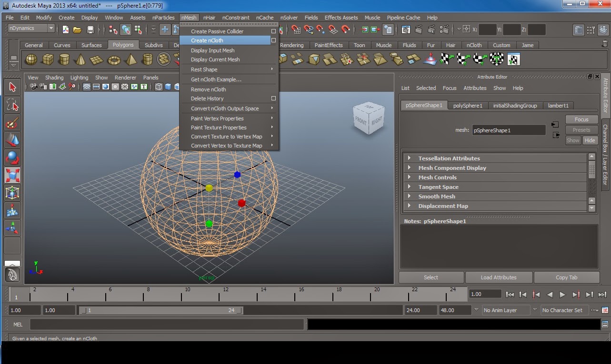Choose the Move tool in the toolbox

click(x=12, y=139)
